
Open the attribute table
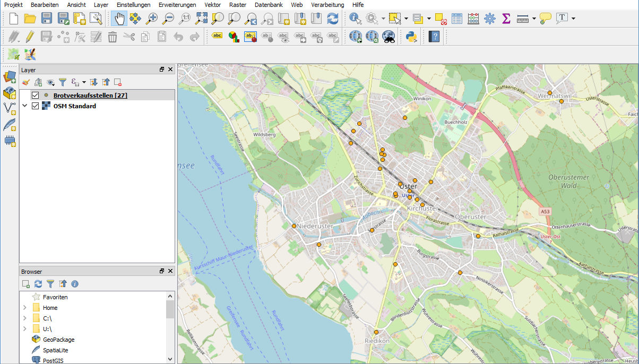(456, 18)
